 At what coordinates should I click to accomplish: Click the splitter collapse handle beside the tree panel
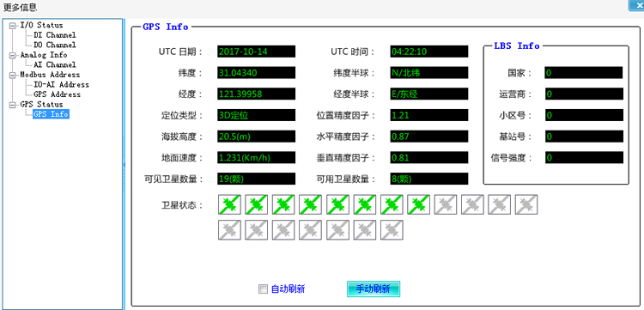[x=124, y=165]
